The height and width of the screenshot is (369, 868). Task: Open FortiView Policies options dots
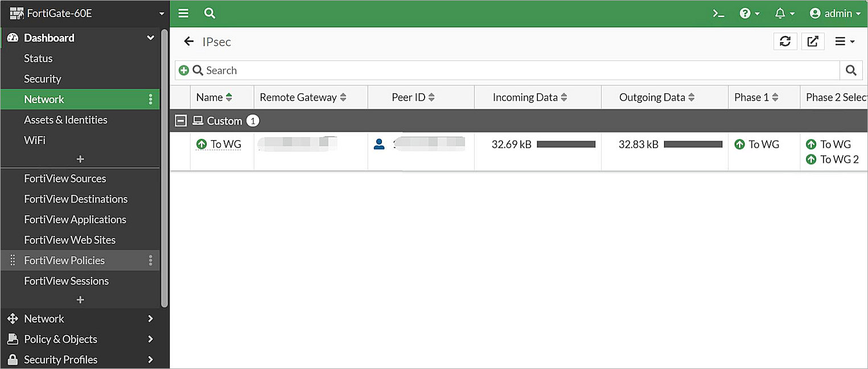coord(150,260)
